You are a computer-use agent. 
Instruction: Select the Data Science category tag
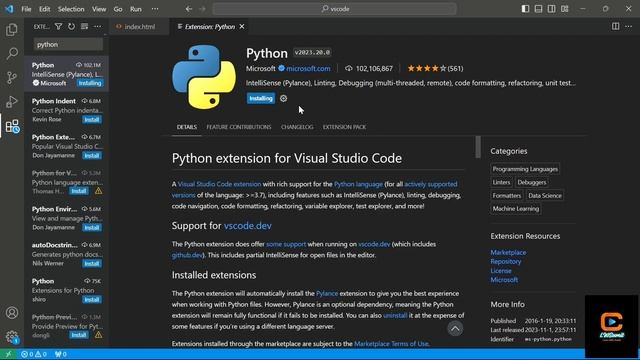point(545,196)
